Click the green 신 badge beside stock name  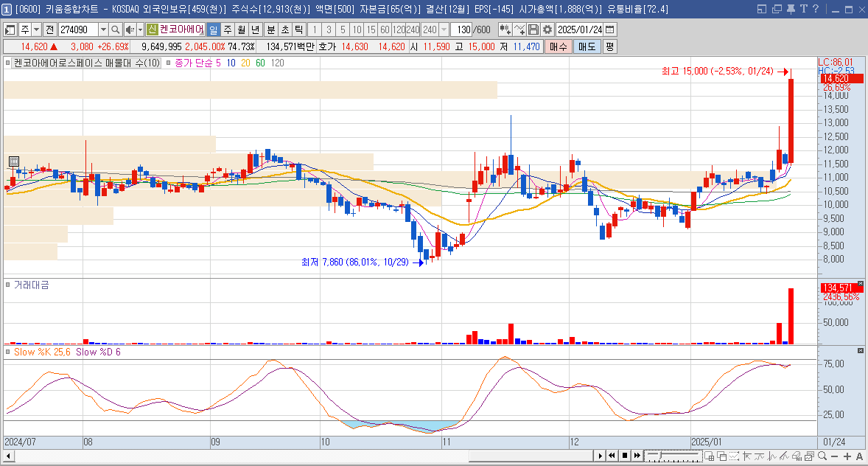(x=153, y=29)
